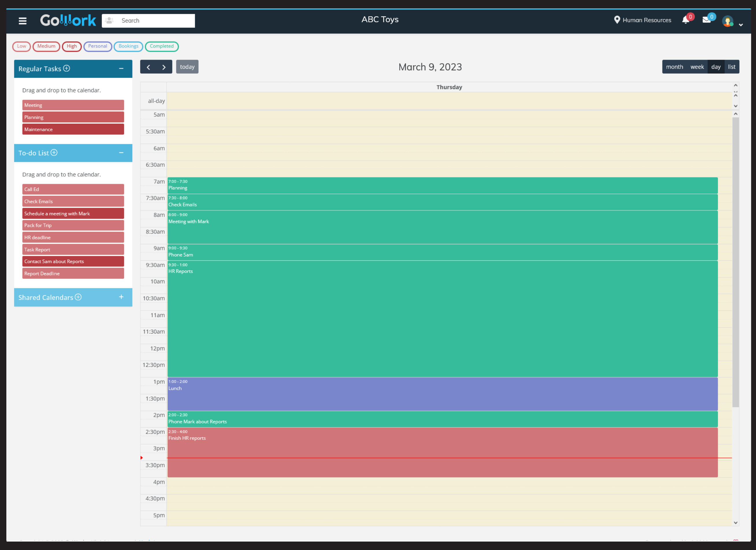
Task: Open the 7:00 Planning event
Action: tap(442, 186)
